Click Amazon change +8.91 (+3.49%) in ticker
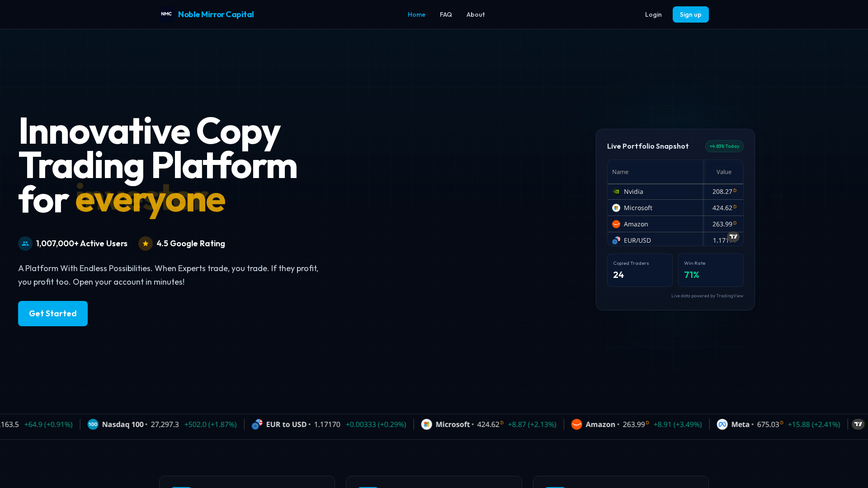This screenshot has height=488, width=868. [678, 424]
